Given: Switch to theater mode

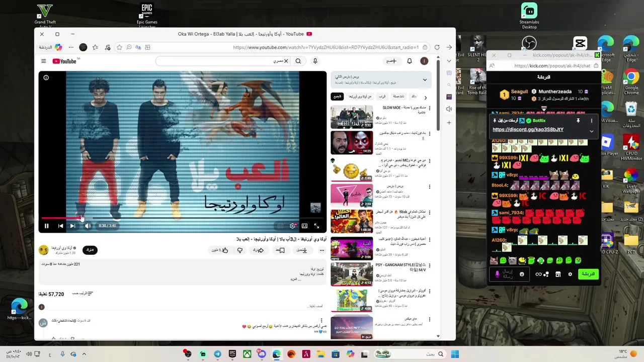Looking at the screenshot, I should point(304,226).
